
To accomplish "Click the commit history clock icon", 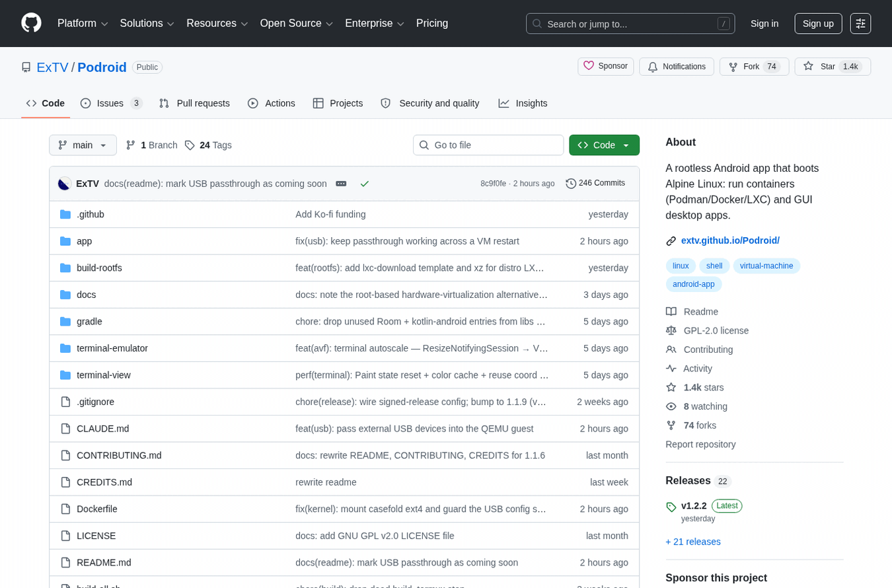I will 571,184.
